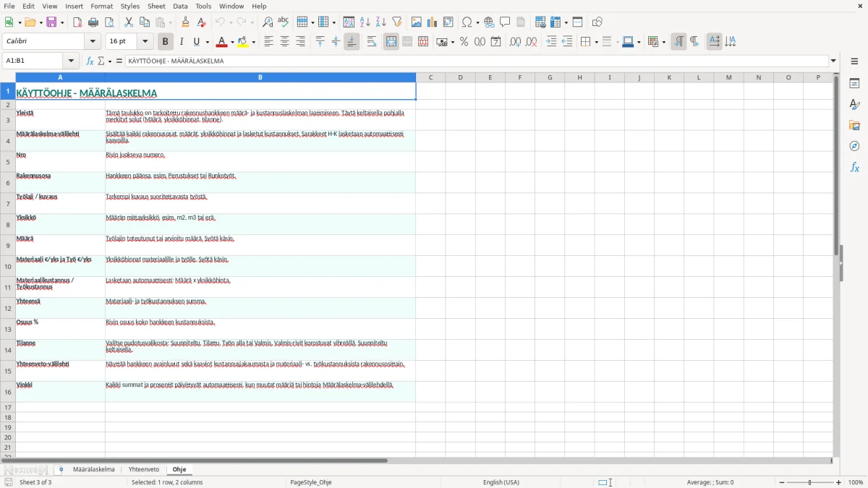This screenshot has width=868, height=488.
Task: Open the font size dropdown (16 pt)
Action: tap(145, 42)
